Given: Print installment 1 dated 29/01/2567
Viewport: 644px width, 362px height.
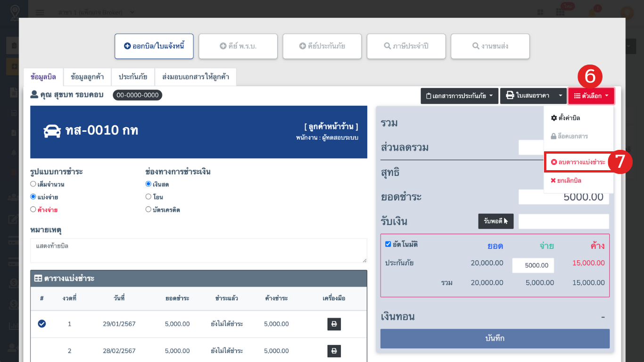Looking at the screenshot, I should pos(334,324).
